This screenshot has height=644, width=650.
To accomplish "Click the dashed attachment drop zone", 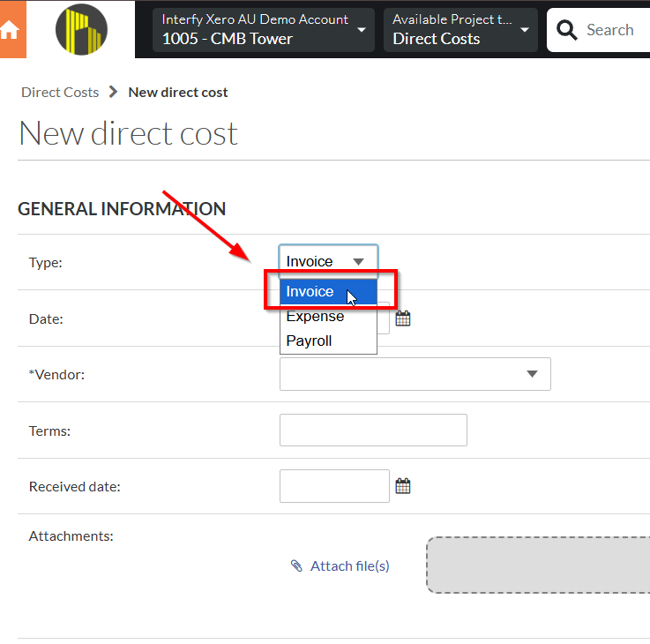I will [538, 565].
